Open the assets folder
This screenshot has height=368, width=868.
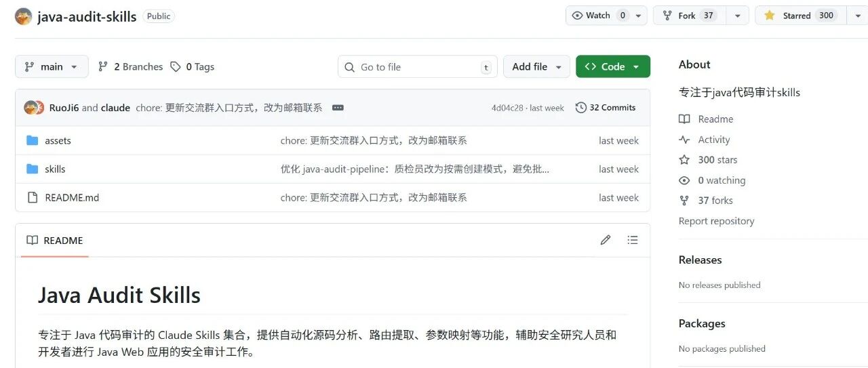[x=58, y=141]
